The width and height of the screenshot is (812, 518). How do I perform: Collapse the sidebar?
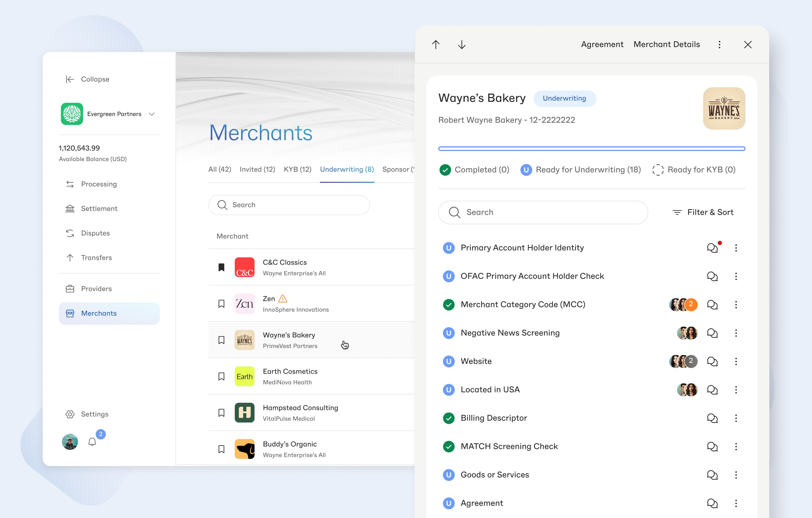(x=87, y=79)
